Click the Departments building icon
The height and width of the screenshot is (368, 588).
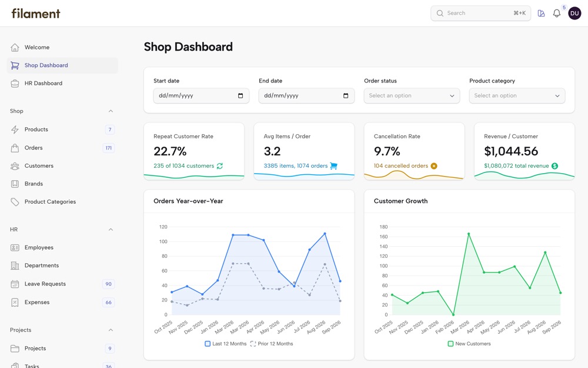click(15, 266)
